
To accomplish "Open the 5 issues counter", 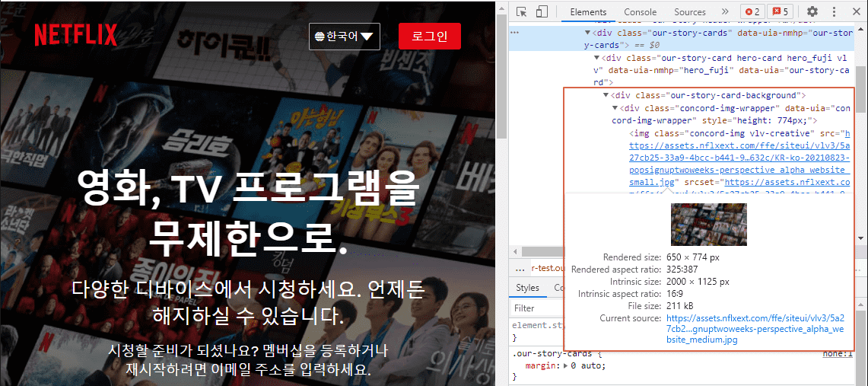I will [781, 11].
